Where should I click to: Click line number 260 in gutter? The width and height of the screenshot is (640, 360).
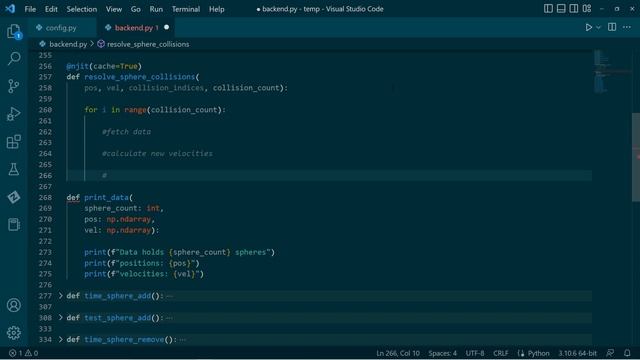[x=45, y=110]
